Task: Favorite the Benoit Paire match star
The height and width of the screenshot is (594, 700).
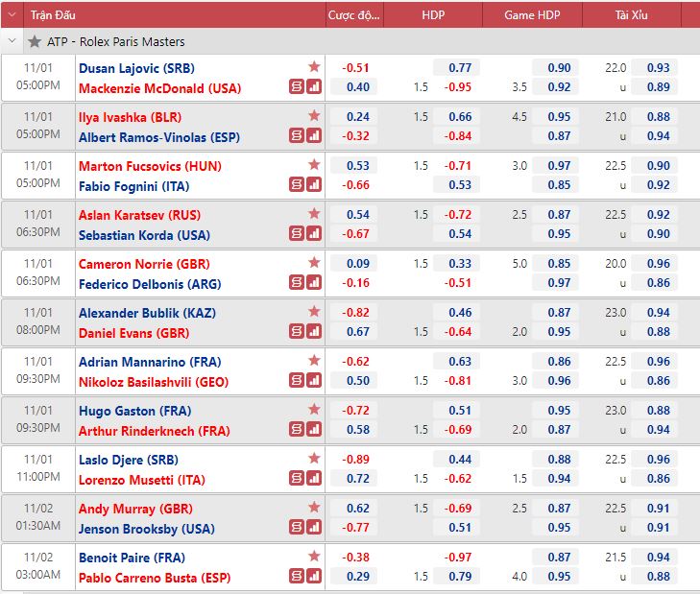Action: (314, 556)
